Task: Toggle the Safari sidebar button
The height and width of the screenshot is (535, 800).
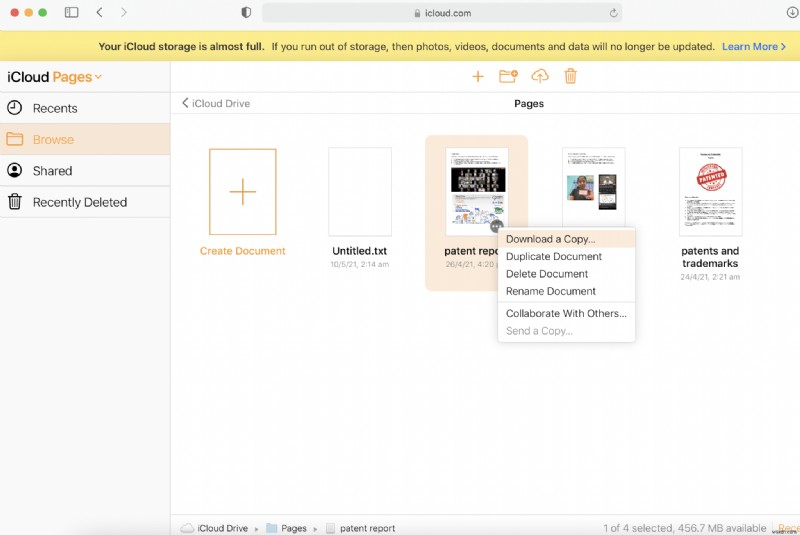Action: pyautogui.click(x=71, y=12)
